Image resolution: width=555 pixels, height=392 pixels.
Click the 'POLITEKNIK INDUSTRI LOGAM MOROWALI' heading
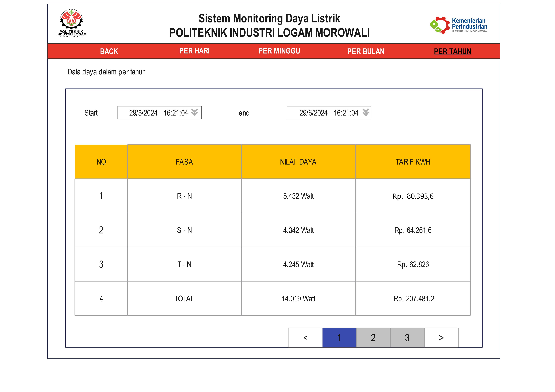pos(269,33)
